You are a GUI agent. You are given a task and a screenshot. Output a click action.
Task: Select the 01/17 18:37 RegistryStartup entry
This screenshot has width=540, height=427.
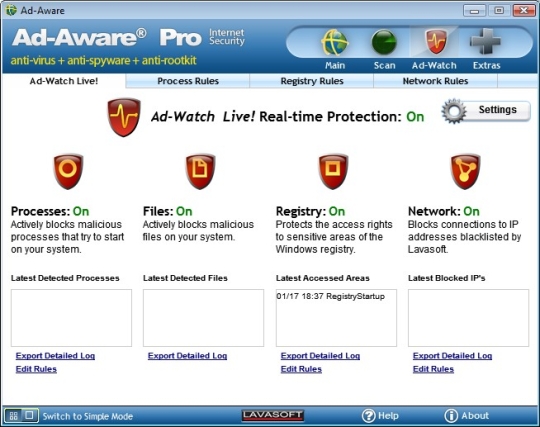pos(330,296)
